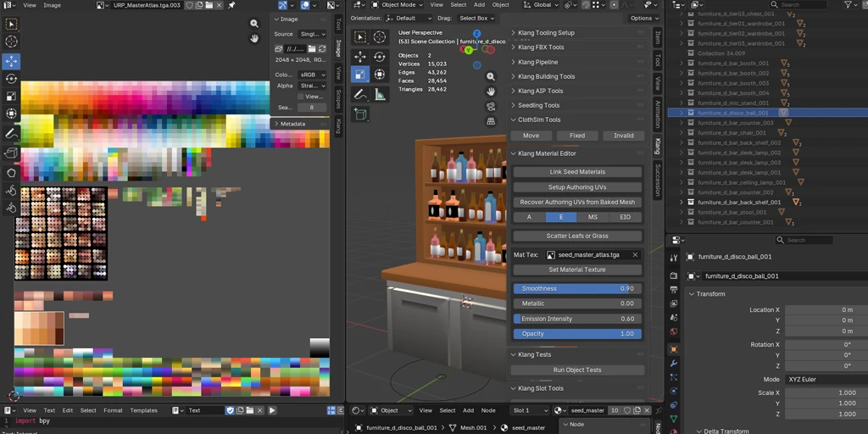The height and width of the screenshot is (434, 868).
Task: Open the sRGB color space dropdown
Action: point(312,75)
